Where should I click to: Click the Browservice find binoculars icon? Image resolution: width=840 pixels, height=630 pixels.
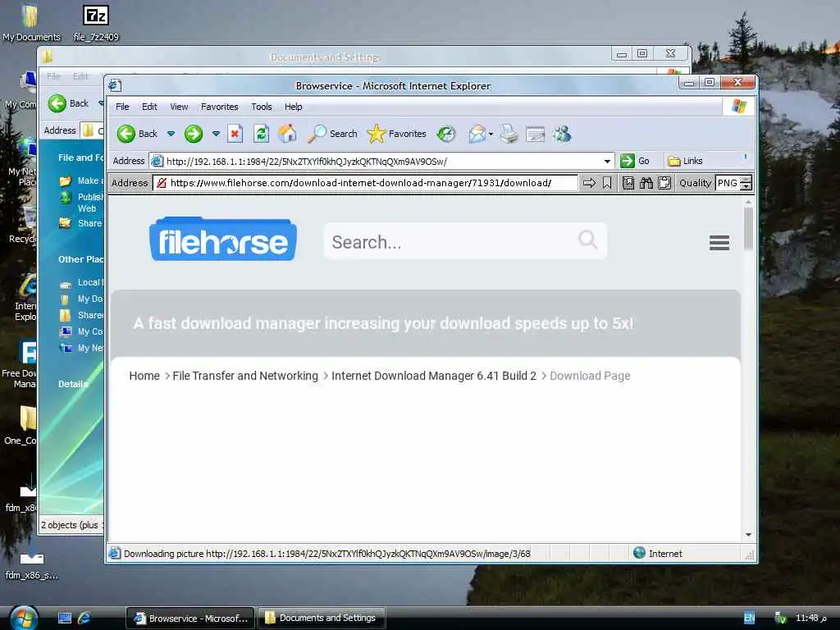coord(646,183)
